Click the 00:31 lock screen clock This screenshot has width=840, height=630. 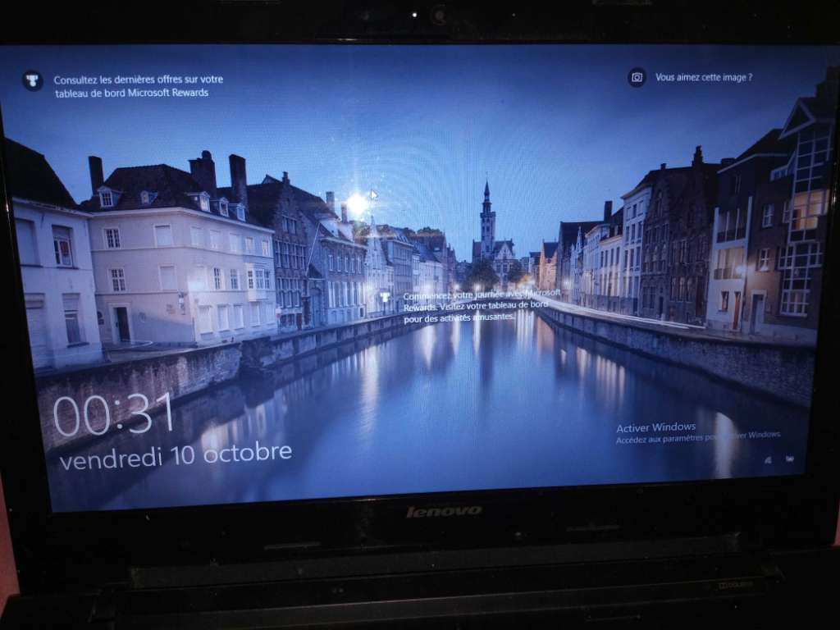(x=114, y=414)
